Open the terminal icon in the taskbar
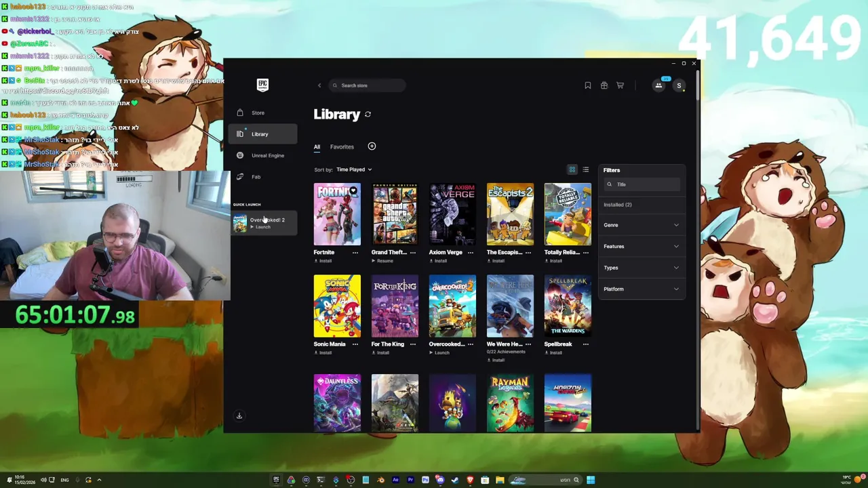 pyautogui.click(x=321, y=480)
